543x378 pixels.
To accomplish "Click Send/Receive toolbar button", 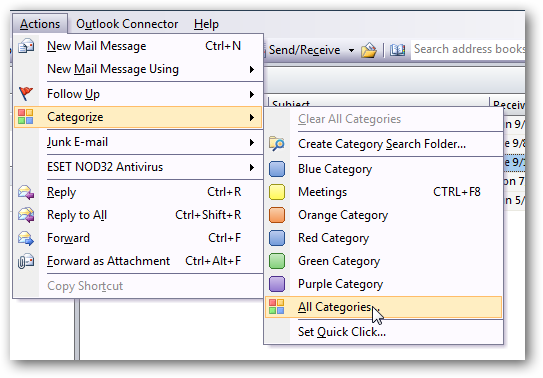I will click(304, 50).
